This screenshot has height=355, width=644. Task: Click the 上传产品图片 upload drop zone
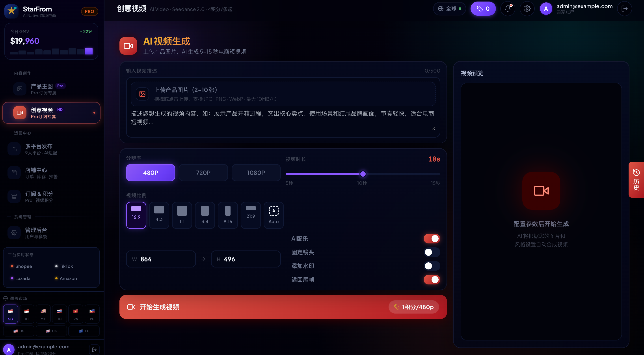tap(283, 94)
